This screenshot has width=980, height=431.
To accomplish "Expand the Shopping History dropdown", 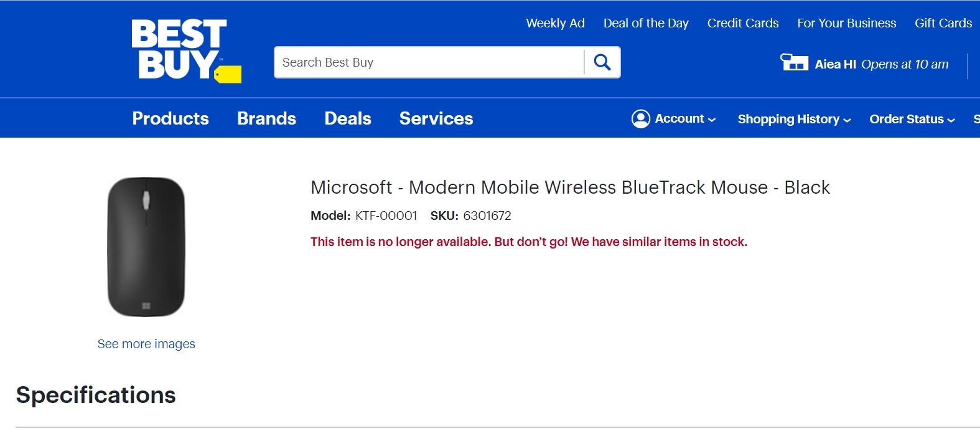I will click(x=794, y=119).
